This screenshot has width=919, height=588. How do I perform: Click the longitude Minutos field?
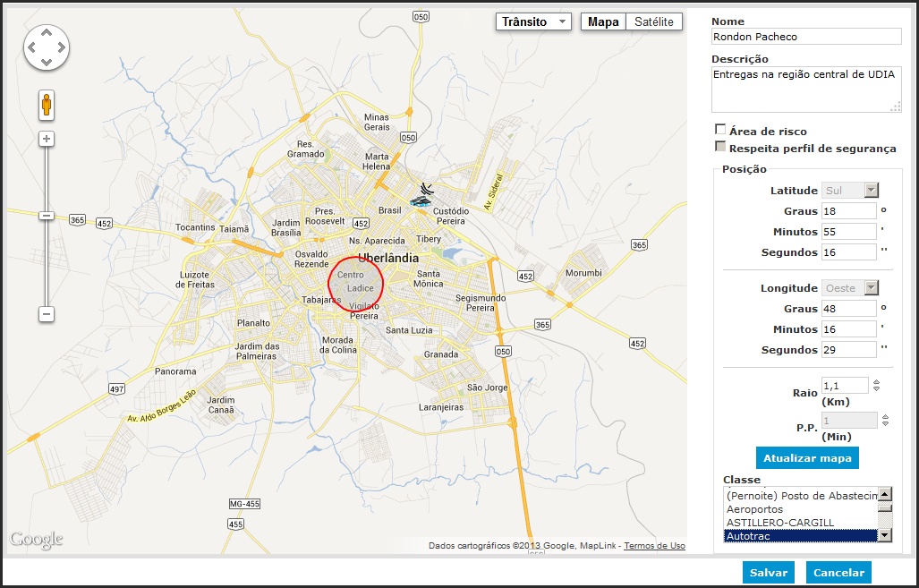(x=848, y=328)
